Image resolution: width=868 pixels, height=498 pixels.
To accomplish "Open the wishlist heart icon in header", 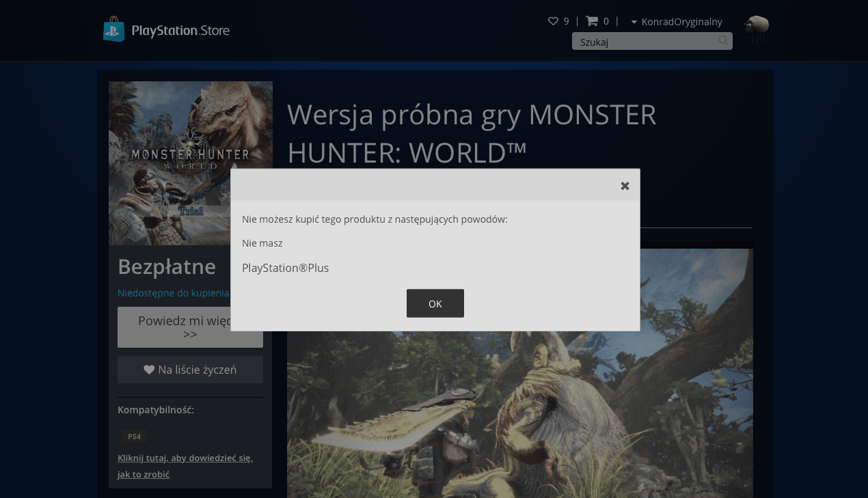I will 553,21.
